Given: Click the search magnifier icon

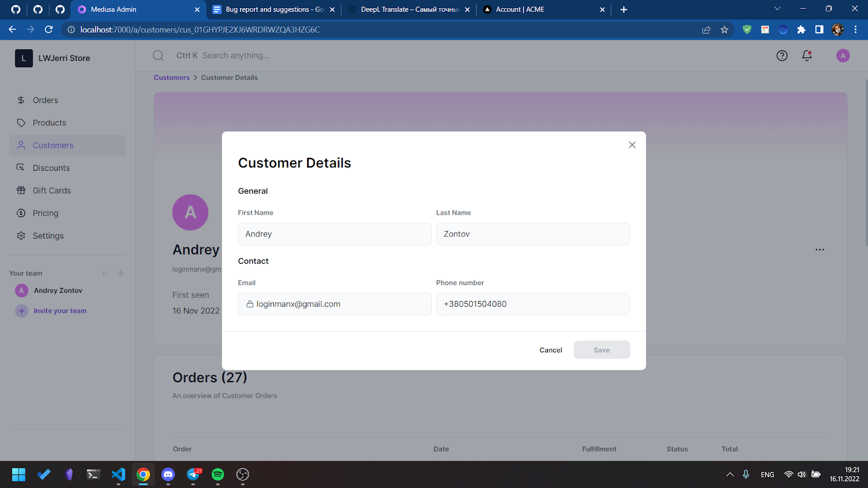Looking at the screenshot, I should click(158, 55).
